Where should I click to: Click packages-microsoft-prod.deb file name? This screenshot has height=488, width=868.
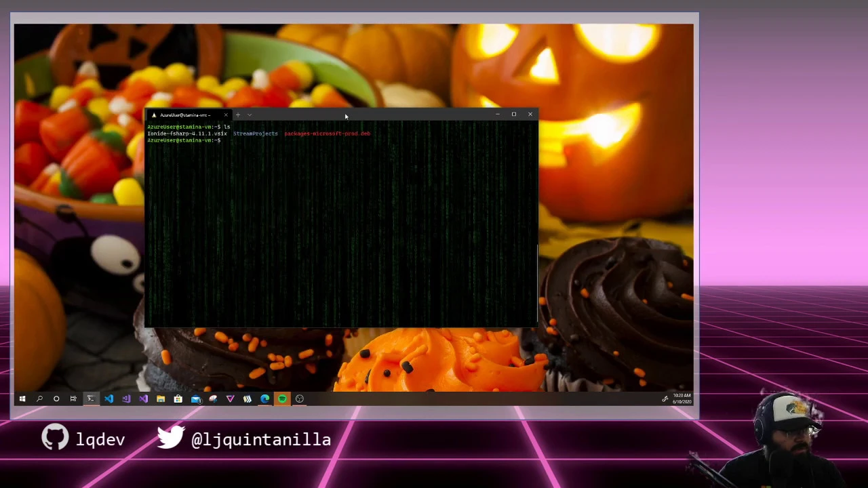328,134
